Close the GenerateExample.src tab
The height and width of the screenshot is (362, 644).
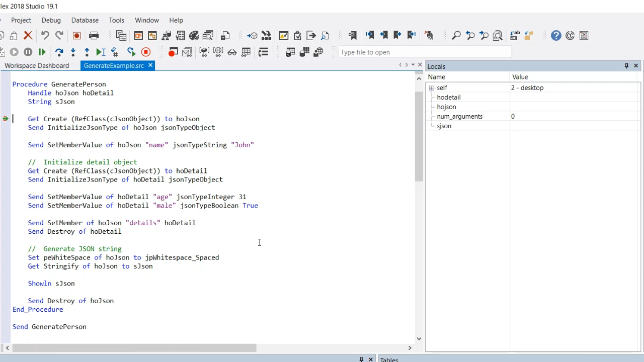pyautogui.click(x=150, y=65)
